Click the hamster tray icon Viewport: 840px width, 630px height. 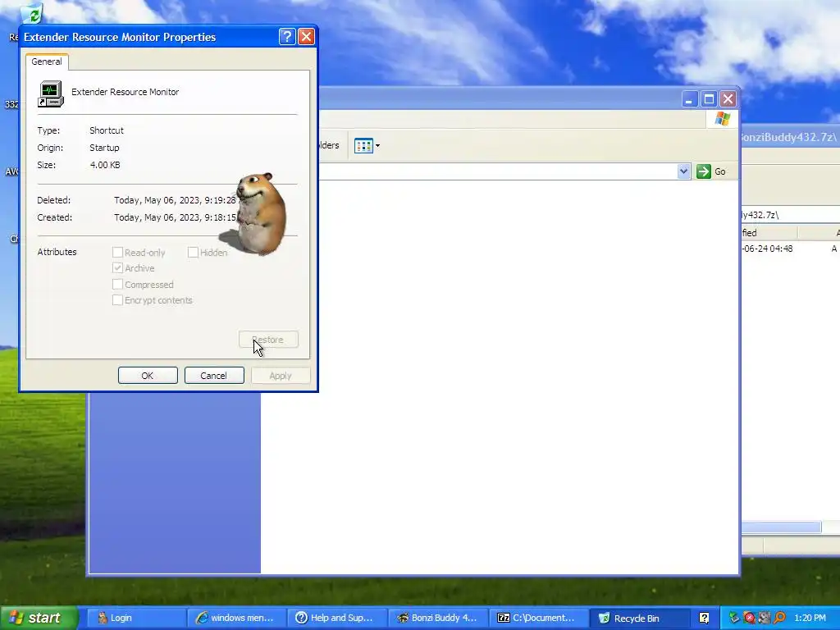point(764,618)
